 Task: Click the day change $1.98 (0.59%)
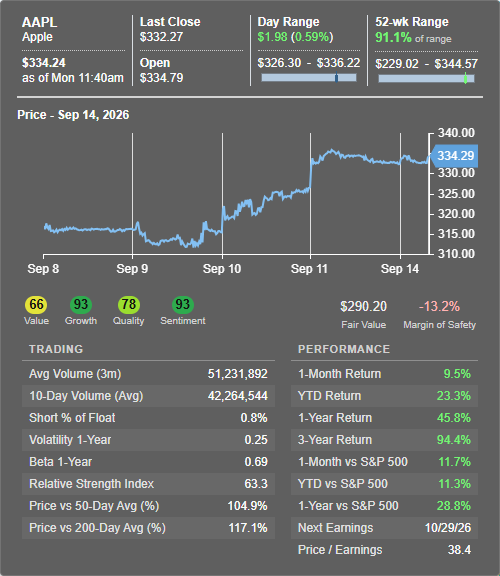pos(295,37)
